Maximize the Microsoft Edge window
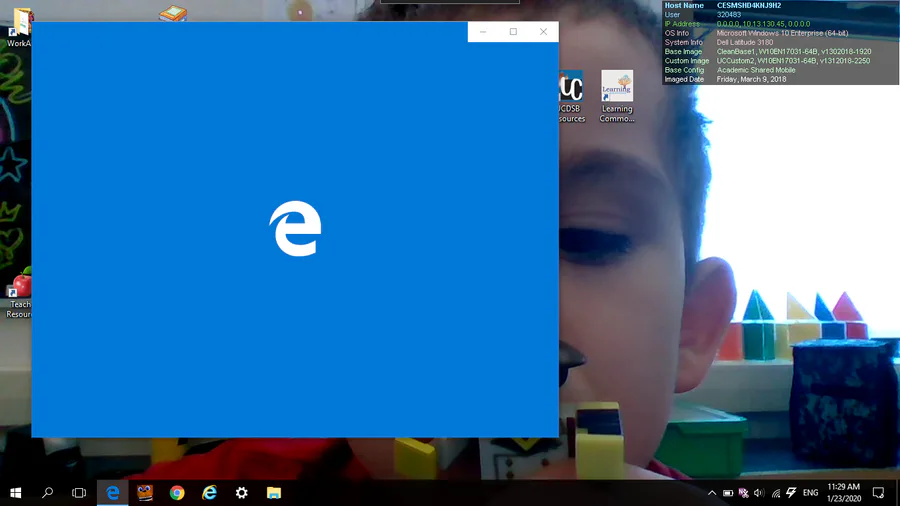This screenshot has height=506, width=900. pyautogui.click(x=513, y=32)
